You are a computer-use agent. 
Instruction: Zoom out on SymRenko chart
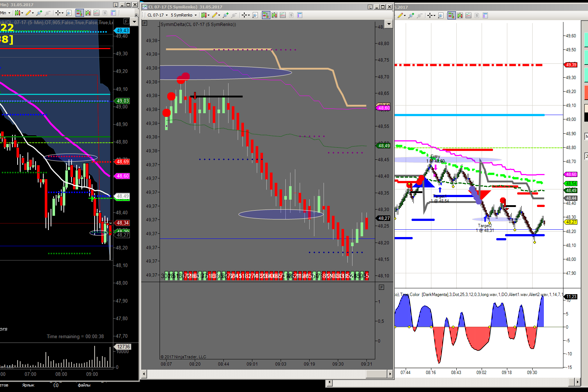tap(234, 15)
